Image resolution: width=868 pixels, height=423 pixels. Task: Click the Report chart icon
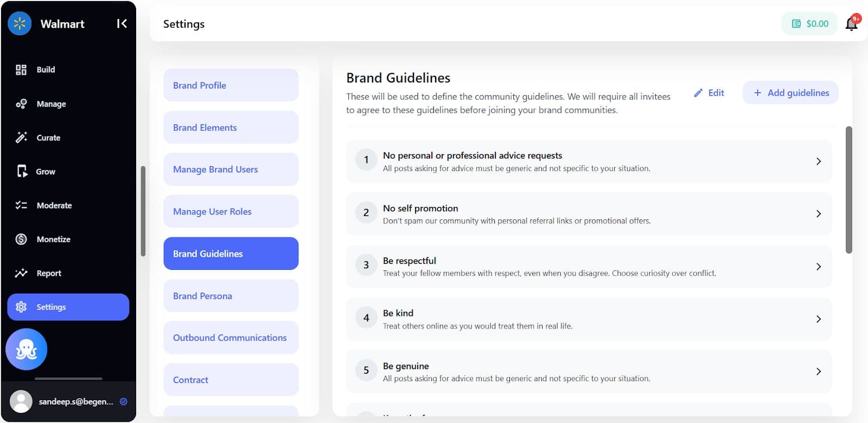[21, 273]
